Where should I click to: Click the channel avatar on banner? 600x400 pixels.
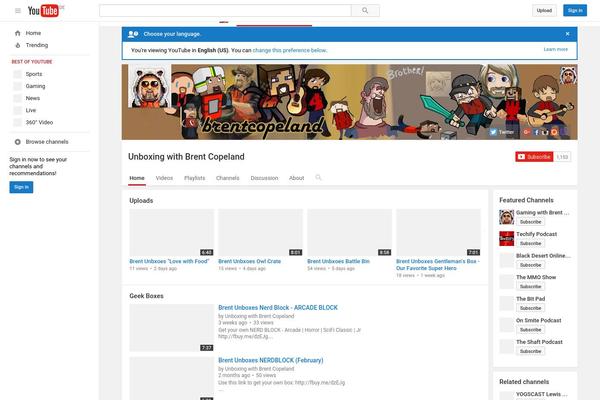tap(150, 87)
